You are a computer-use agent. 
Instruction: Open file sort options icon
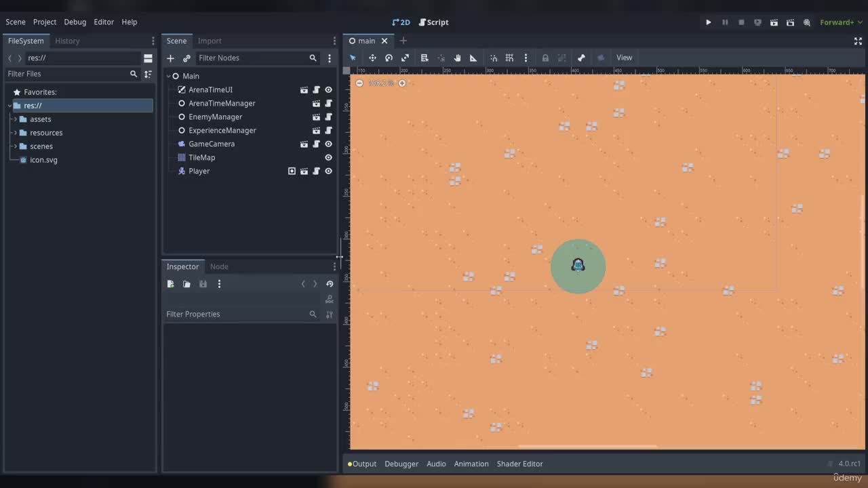coord(148,74)
